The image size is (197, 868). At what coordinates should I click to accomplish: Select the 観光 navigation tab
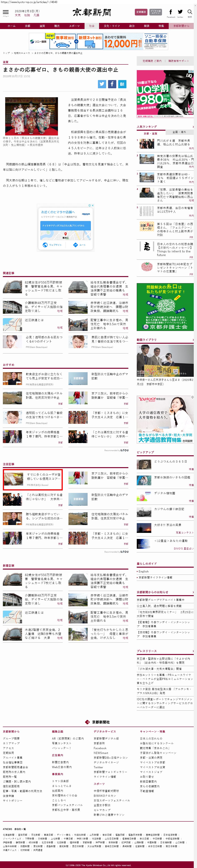(x=57, y=26)
